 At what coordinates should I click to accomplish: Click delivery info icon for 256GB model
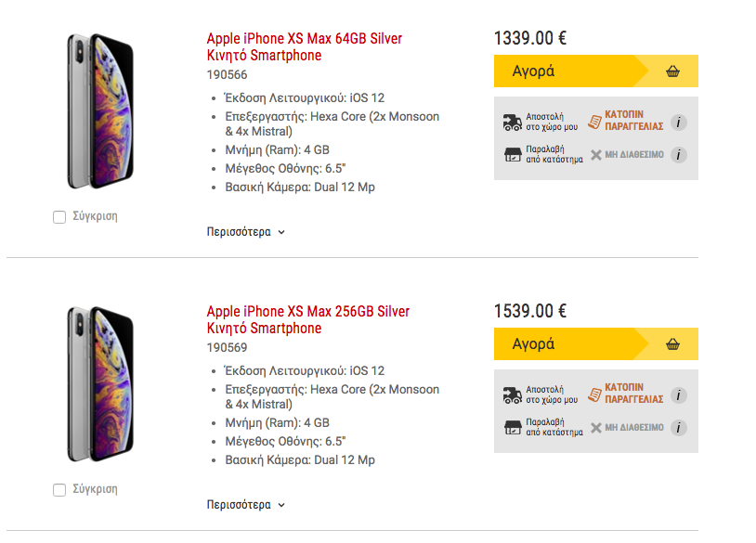point(679,395)
